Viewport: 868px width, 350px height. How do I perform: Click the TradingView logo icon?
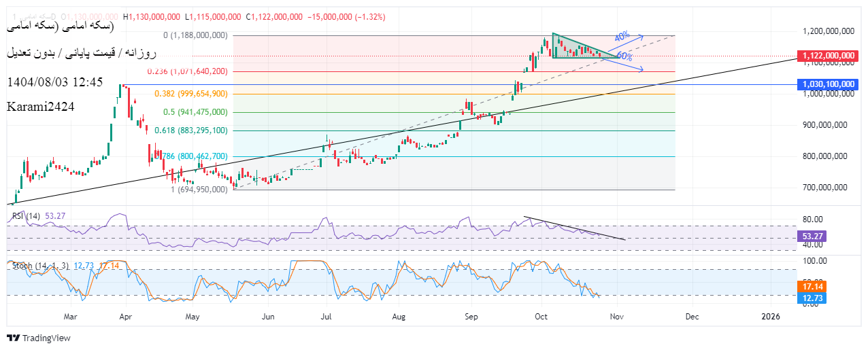tap(13, 338)
